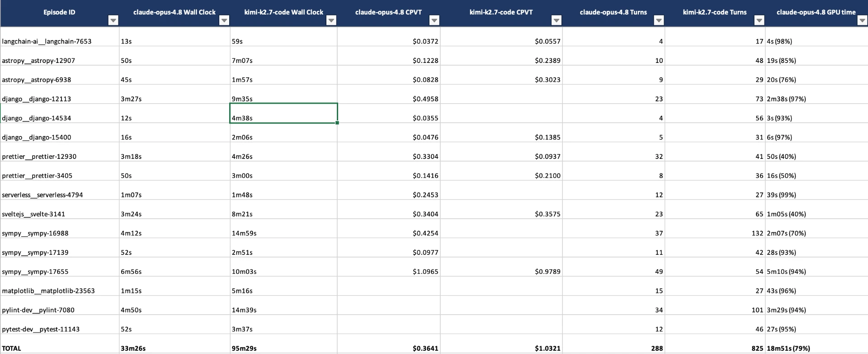Select the Episode ID header cell
This screenshot has width=868, height=354.
coord(60,13)
